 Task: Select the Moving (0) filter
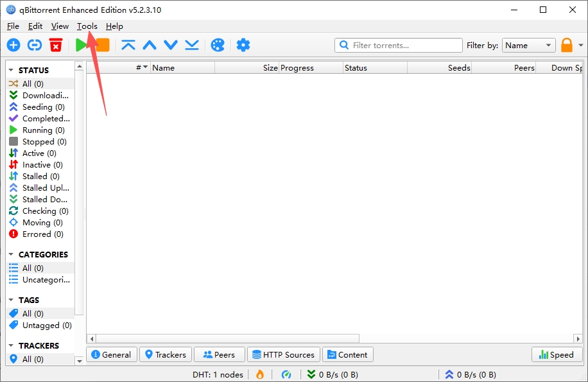tap(40, 223)
